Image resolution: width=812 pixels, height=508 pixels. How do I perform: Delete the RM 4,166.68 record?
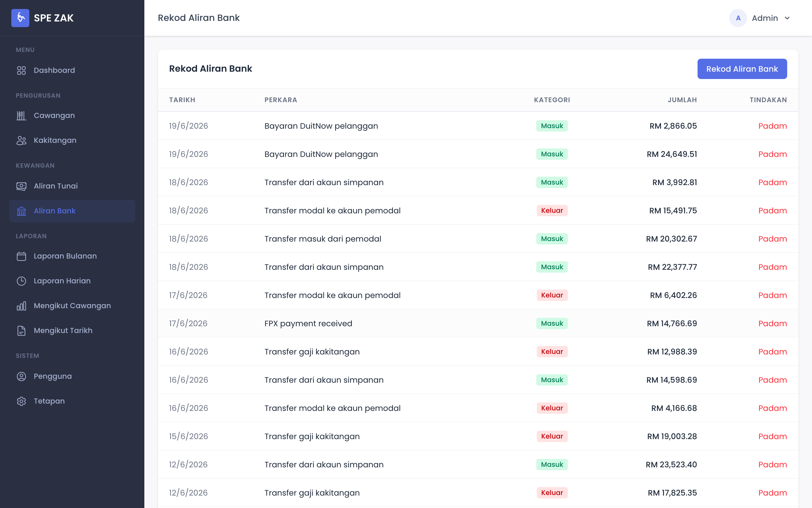773,408
